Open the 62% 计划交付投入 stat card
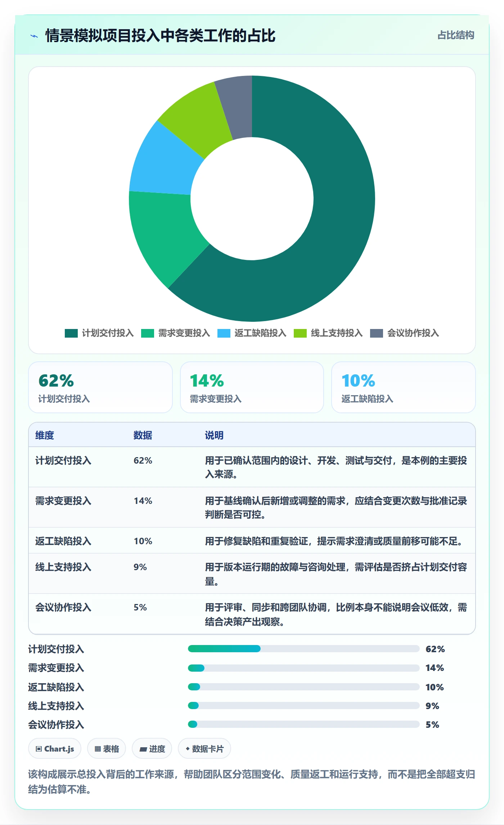The height and width of the screenshot is (825, 504). point(100,387)
